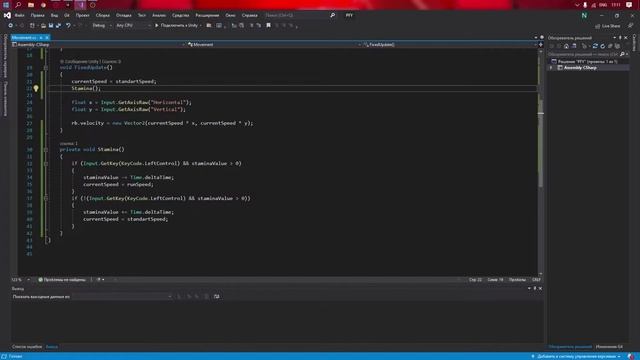Click the Sync icon in Solution Explorer
The height and width of the screenshot is (360, 640).
point(595,46)
